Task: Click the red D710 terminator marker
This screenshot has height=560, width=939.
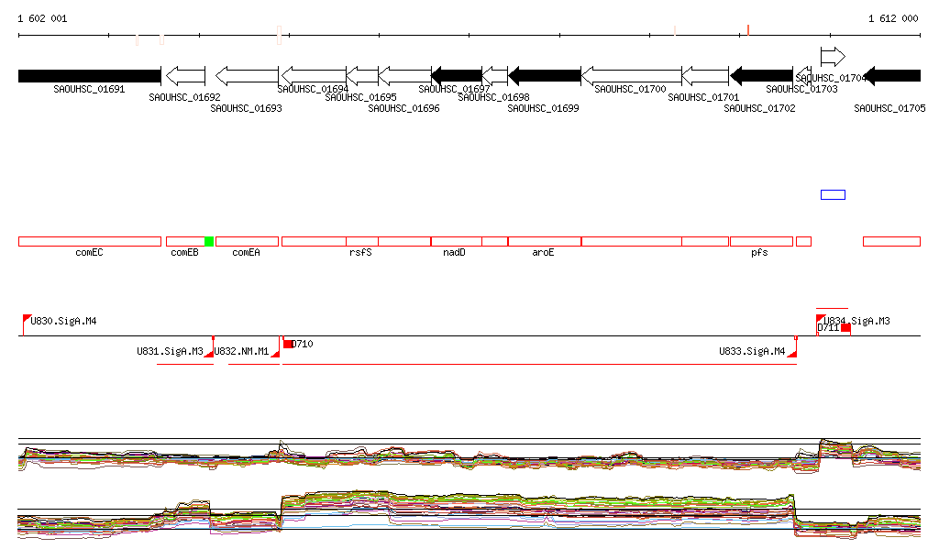Action: tap(288, 344)
